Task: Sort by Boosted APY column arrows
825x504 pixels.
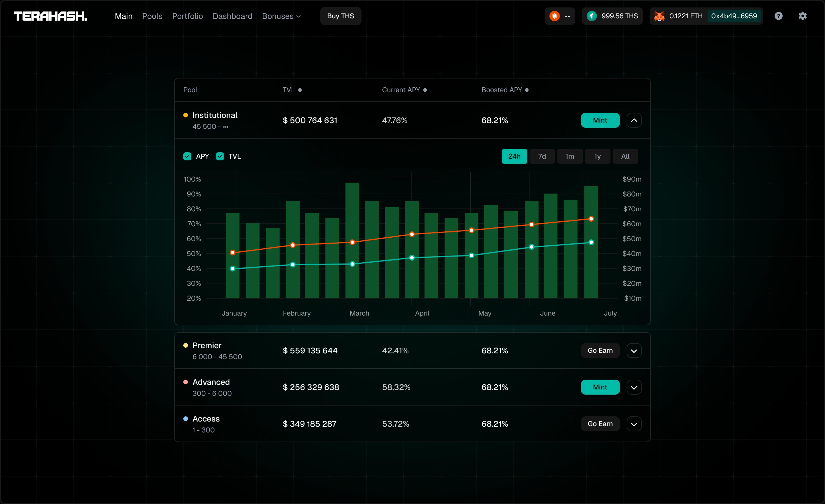Action: 527,90
